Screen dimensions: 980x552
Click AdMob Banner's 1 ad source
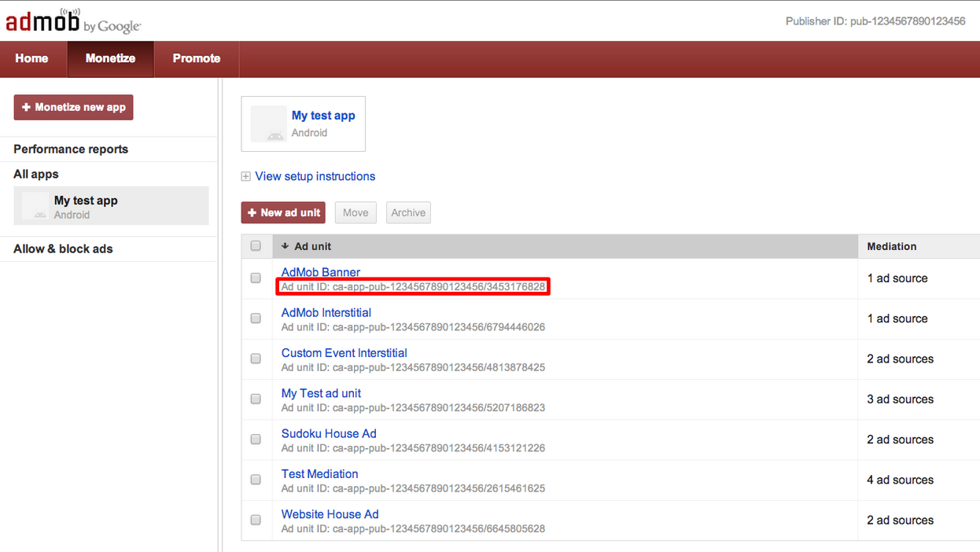pyautogui.click(x=897, y=278)
